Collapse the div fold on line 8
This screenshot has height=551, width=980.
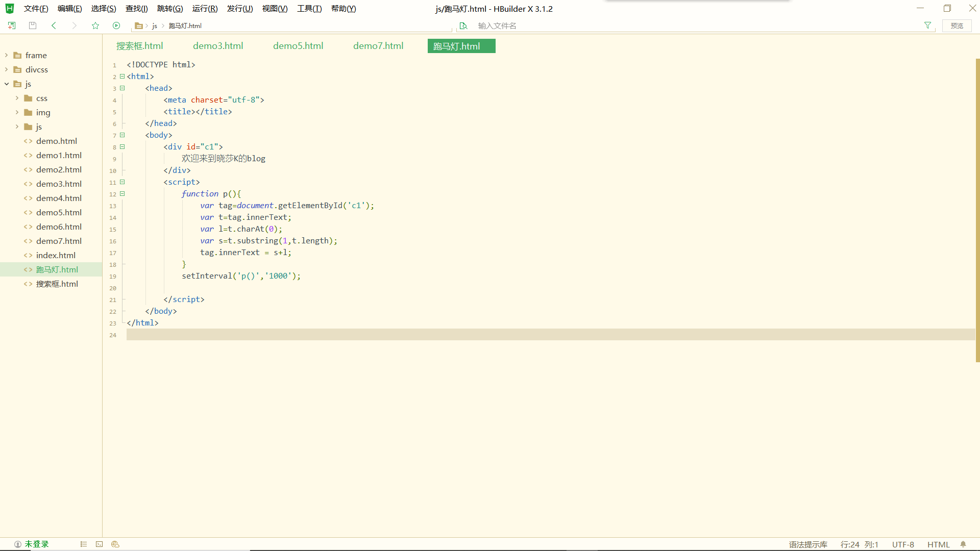point(122,147)
